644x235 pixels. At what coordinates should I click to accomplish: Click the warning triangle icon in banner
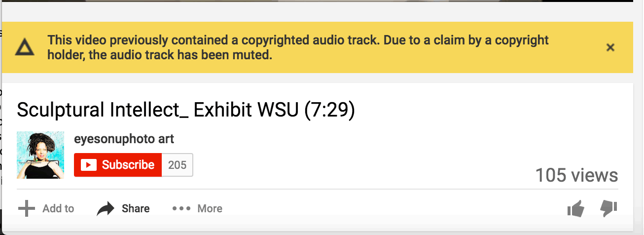click(x=23, y=47)
